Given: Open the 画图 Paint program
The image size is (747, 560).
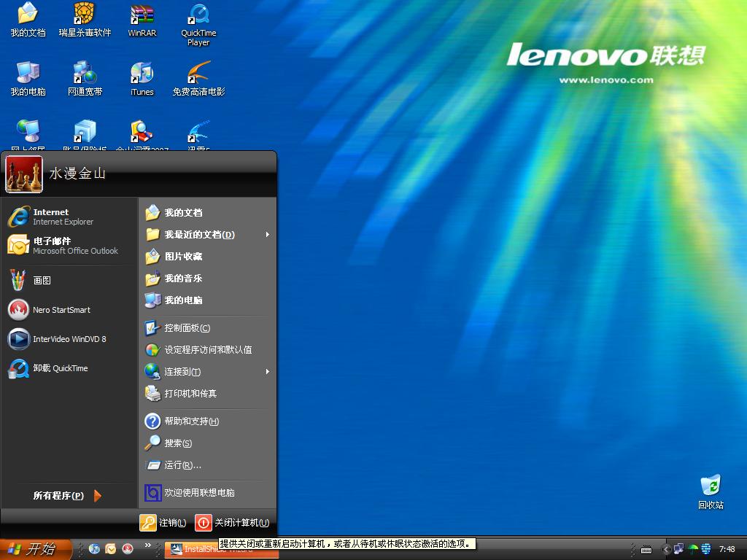Looking at the screenshot, I should click(42, 280).
